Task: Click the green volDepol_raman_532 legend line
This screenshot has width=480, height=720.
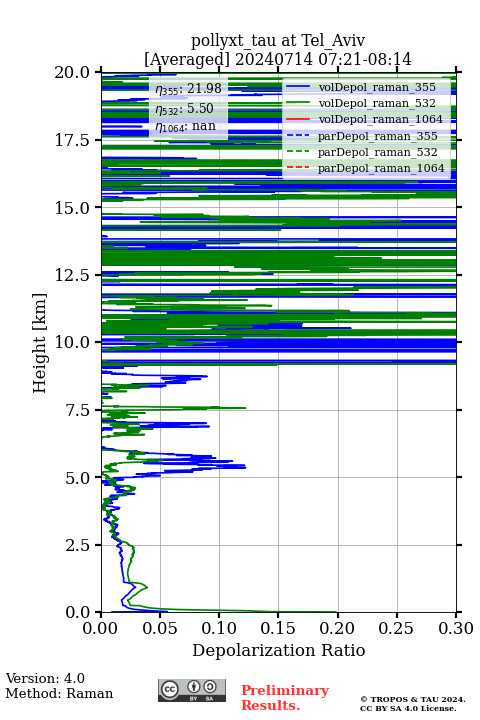Action: pyautogui.click(x=298, y=103)
